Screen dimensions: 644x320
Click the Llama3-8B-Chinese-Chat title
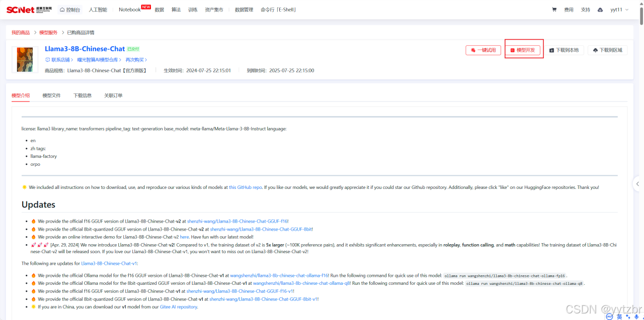(85, 49)
